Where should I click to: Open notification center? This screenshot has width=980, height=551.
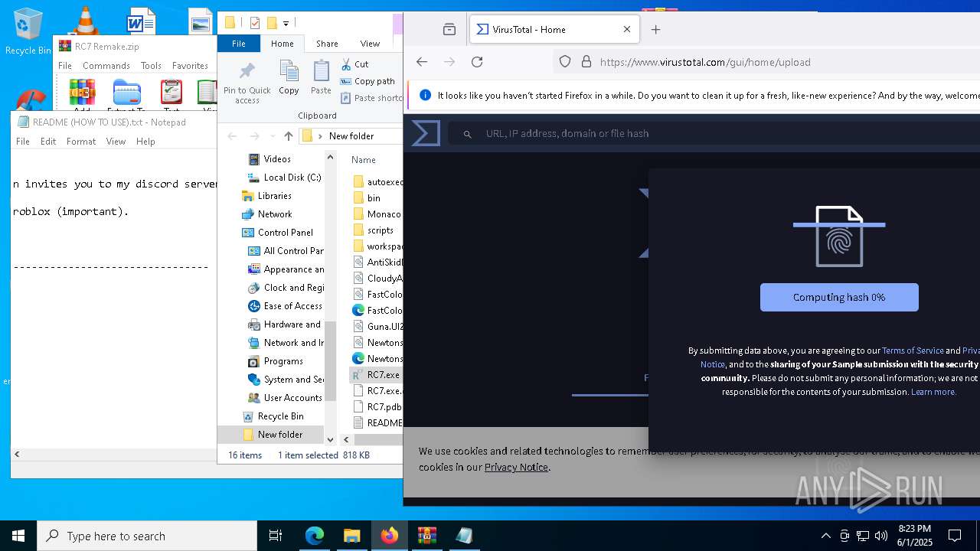(x=955, y=536)
